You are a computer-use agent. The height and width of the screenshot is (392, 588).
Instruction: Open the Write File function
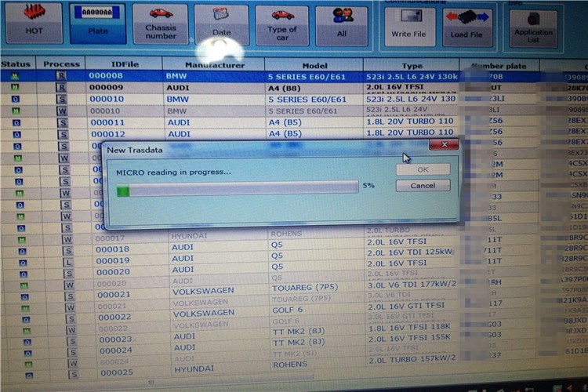click(408, 27)
